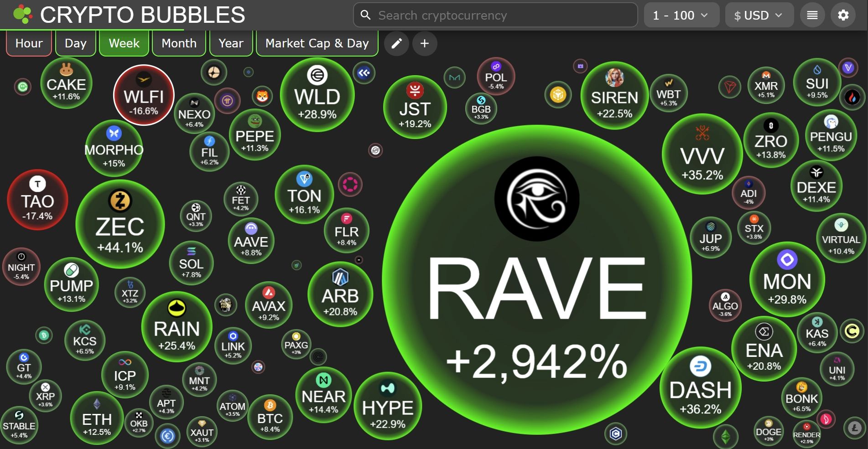Open the 1 - 100 range dropdown
Viewport: 868px width, 449px height.
pos(681,15)
